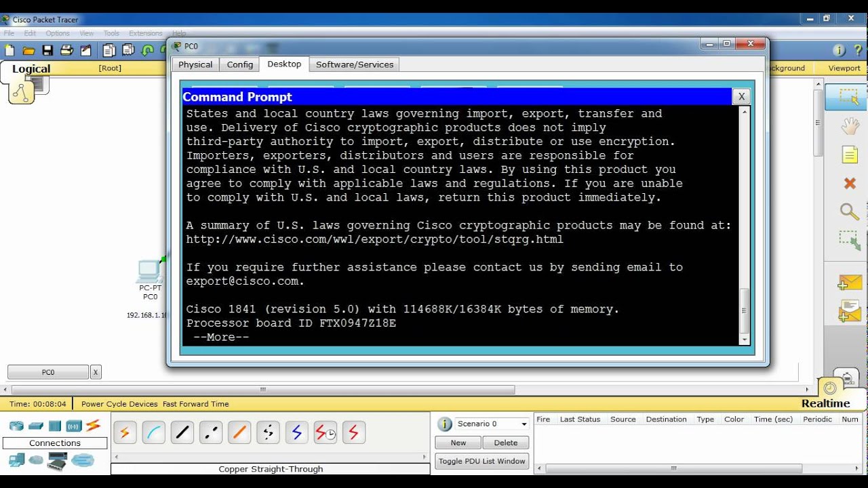Click the PC0 taskbar window button
Viewport: 868px width, 488px height.
pyautogui.click(x=48, y=372)
